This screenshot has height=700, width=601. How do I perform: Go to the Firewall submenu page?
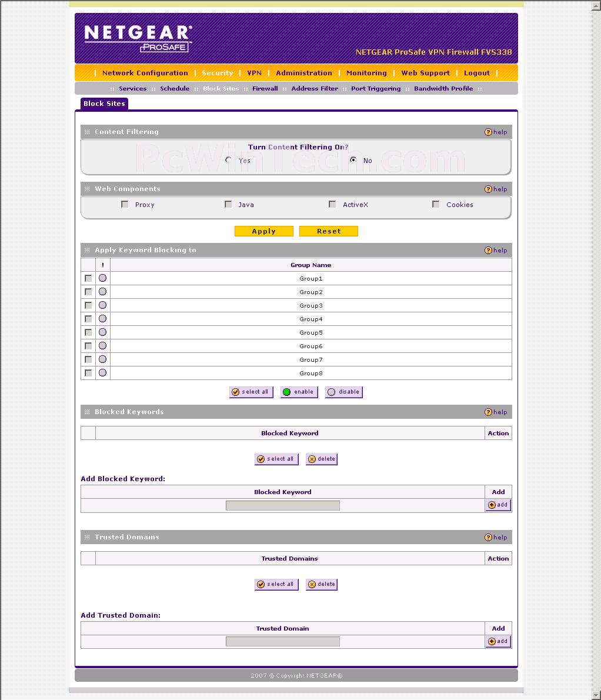coord(265,89)
